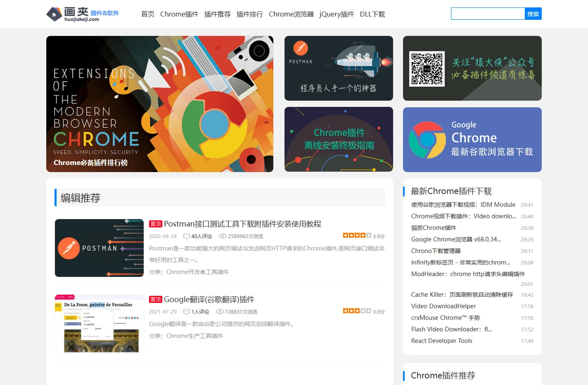Click the Google翻译 置顶 badge
This screenshot has height=385, width=588.
point(156,300)
